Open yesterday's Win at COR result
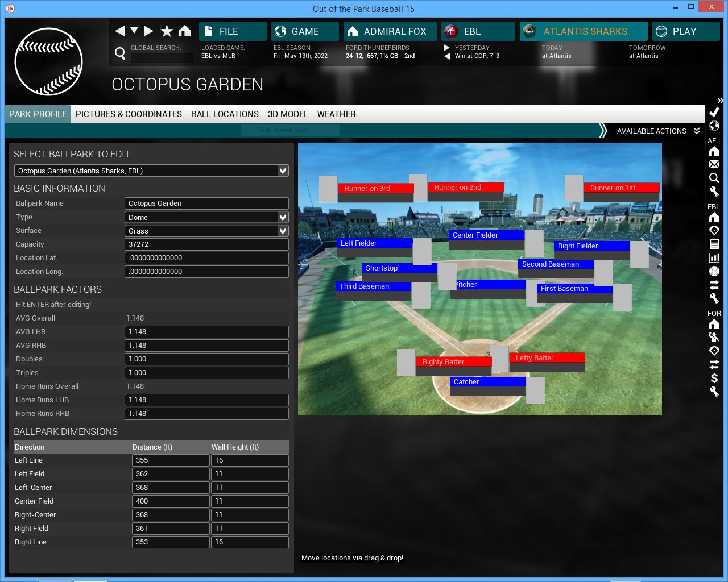Viewport: 728px width, 582px height. (477, 56)
